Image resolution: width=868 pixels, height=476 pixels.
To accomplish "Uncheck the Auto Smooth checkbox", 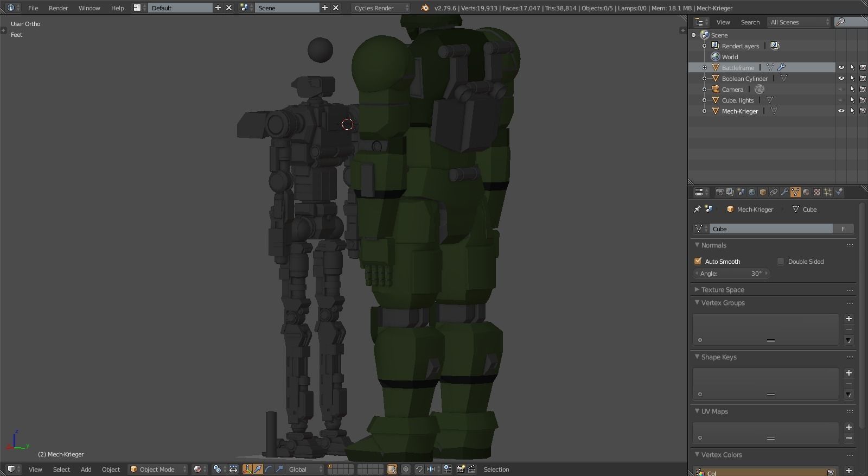I will click(698, 261).
